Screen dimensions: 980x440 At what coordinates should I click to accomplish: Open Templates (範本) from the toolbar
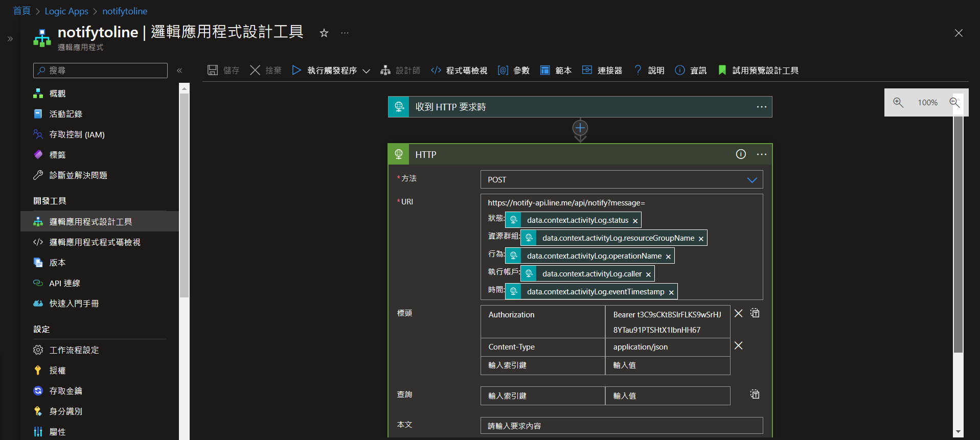click(556, 71)
